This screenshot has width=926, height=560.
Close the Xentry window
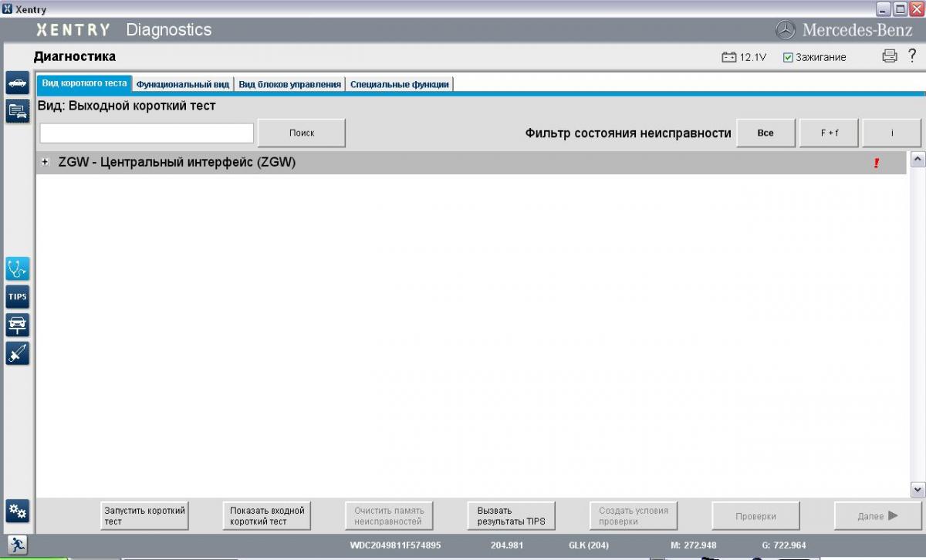[x=916, y=8]
